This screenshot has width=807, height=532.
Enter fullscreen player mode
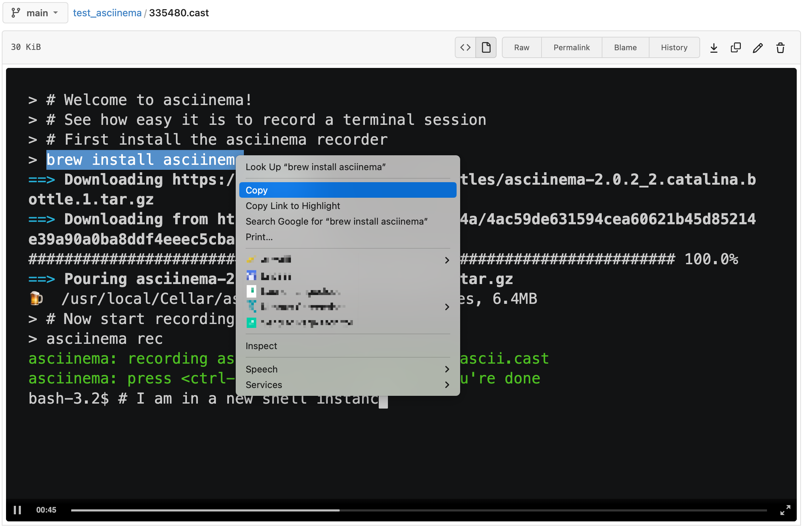point(785,510)
